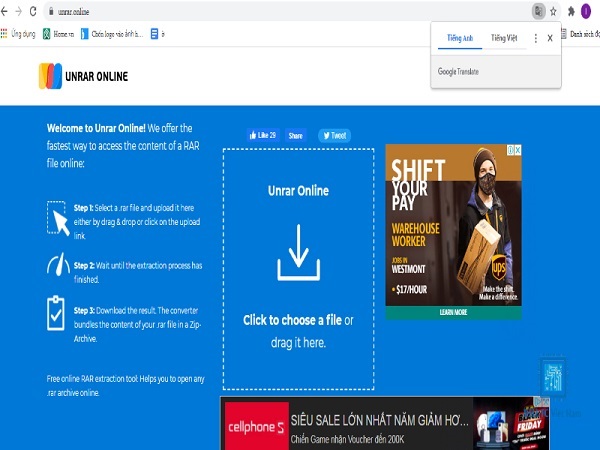Open the Unrar Online logo
The image size is (600, 450).
click(x=83, y=76)
